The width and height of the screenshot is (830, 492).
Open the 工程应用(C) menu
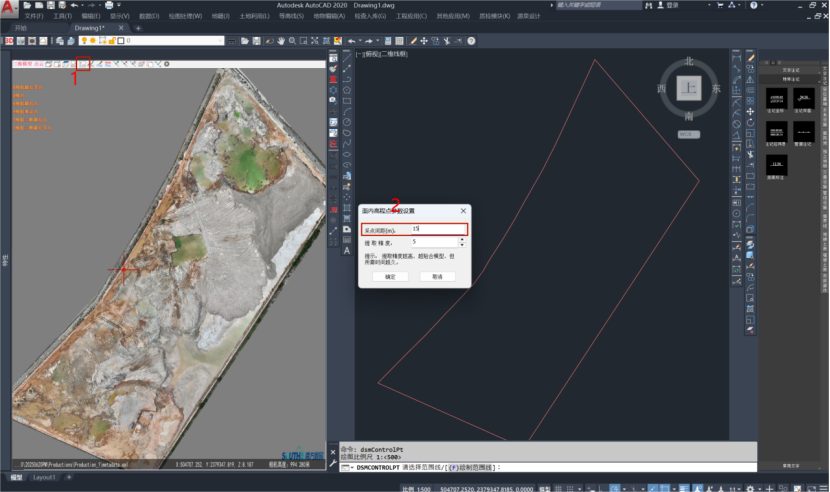(x=411, y=16)
